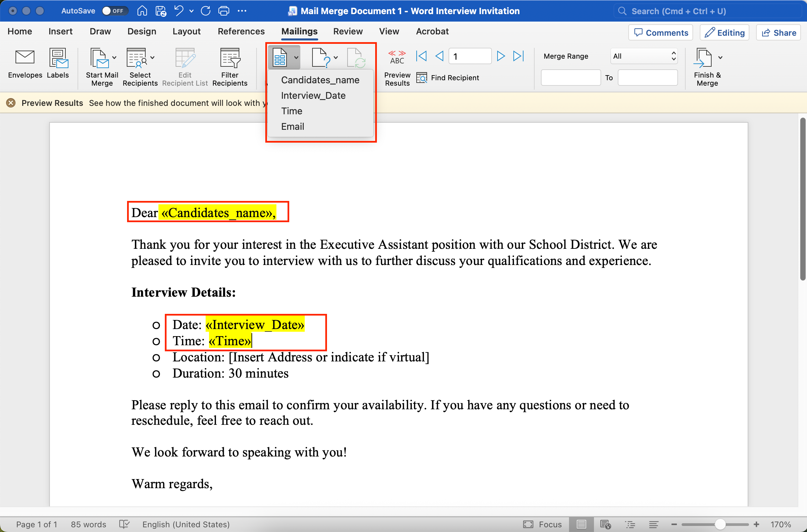
Task: Click the Labels icon
Action: tap(58, 58)
